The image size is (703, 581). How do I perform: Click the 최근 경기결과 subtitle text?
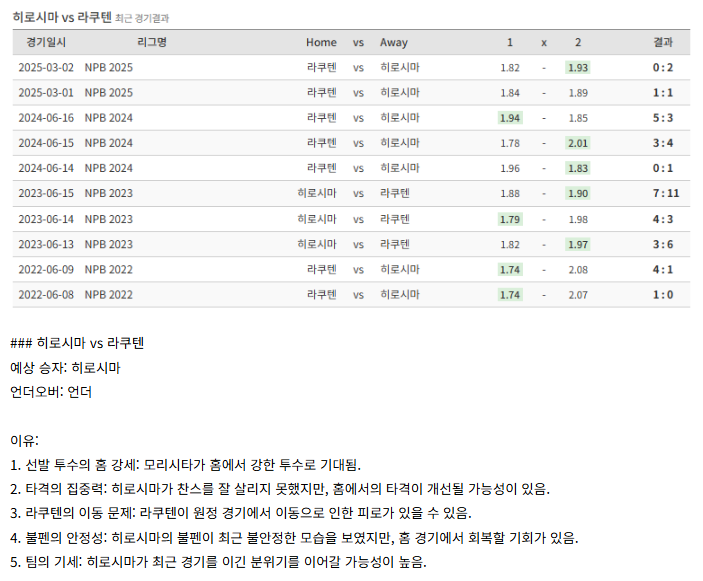pos(142,18)
